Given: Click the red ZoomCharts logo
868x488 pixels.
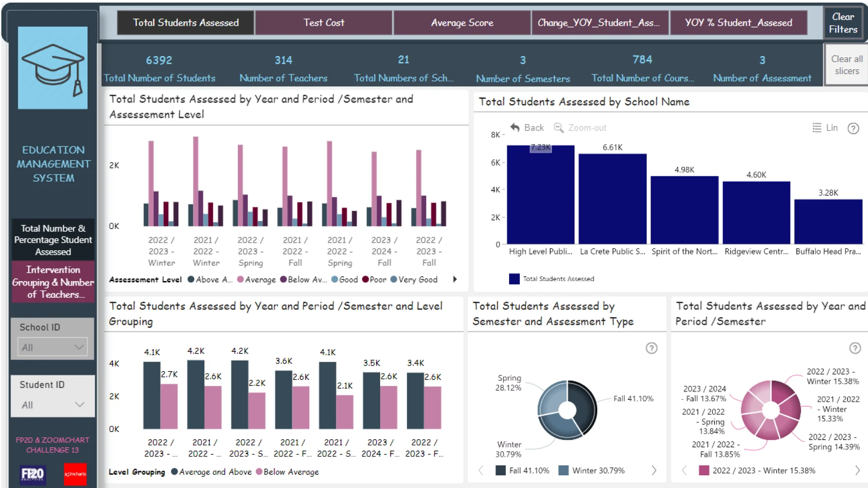Looking at the screenshot, I should pos(75,474).
